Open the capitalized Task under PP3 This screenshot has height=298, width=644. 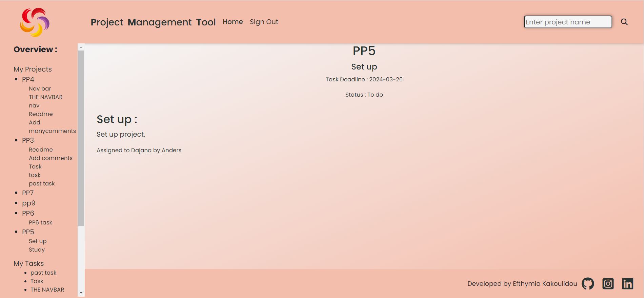35,166
